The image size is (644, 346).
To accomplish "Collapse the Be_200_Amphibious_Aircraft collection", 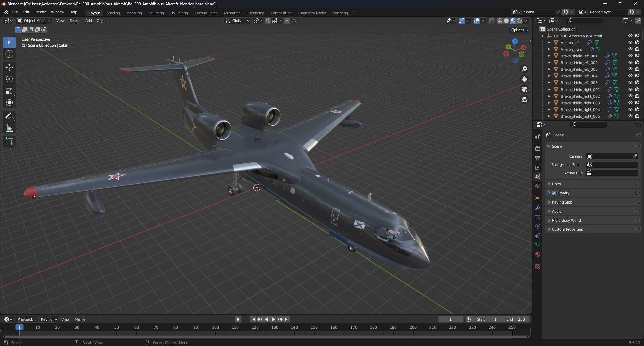I will click(x=542, y=36).
